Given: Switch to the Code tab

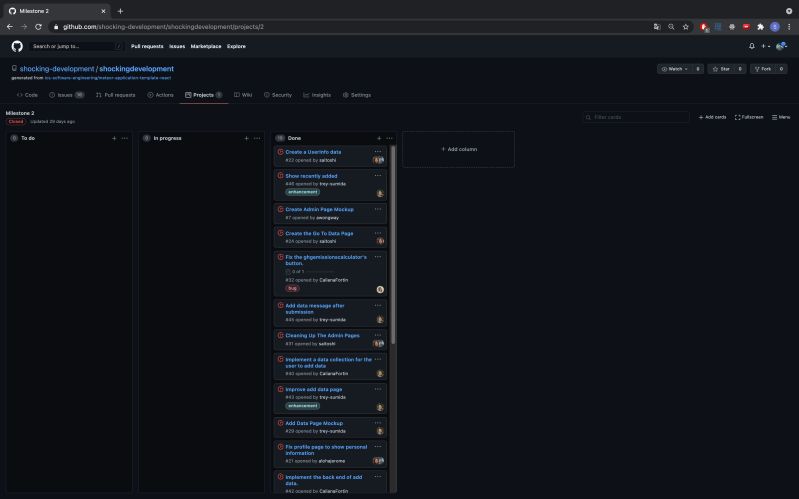Looking at the screenshot, I should 28,95.
